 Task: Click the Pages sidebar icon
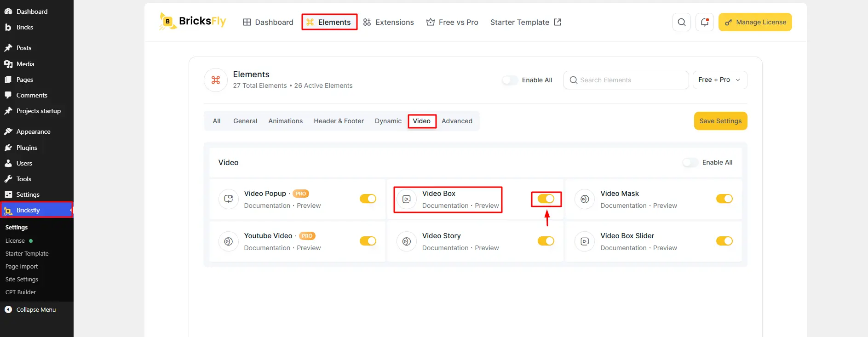tap(8, 80)
